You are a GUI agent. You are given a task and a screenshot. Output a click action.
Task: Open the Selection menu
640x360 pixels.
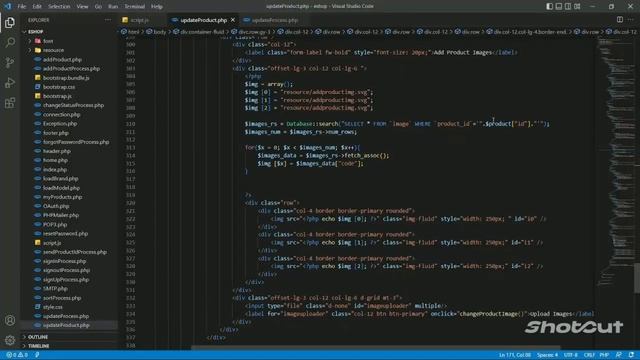click(x=59, y=6)
